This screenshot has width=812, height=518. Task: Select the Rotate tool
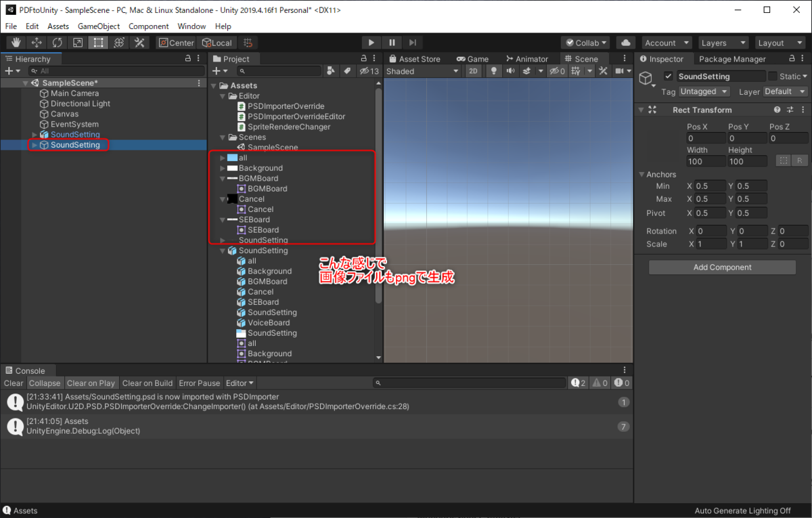point(58,43)
